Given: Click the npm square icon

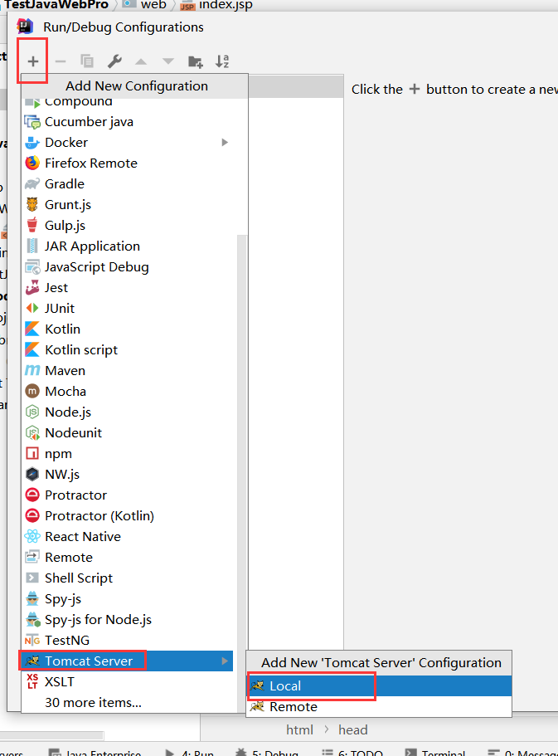Looking at the screenshot, I should (32, 453).
